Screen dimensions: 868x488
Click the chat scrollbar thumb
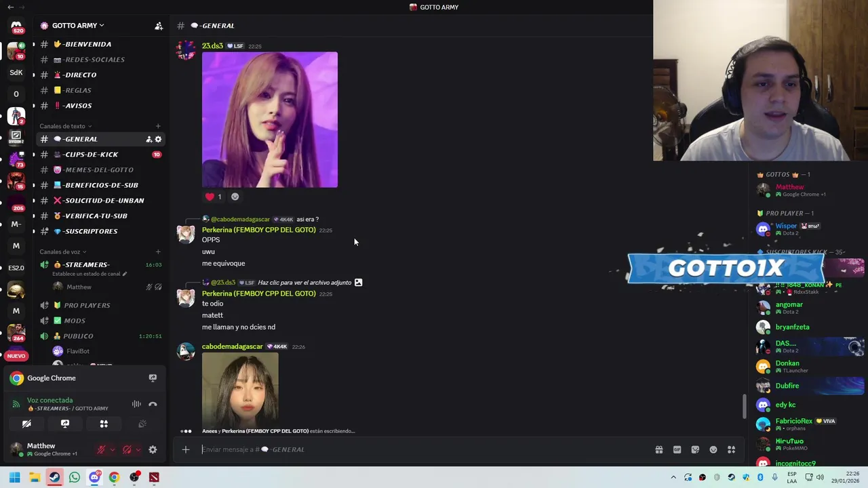[744, 406]
